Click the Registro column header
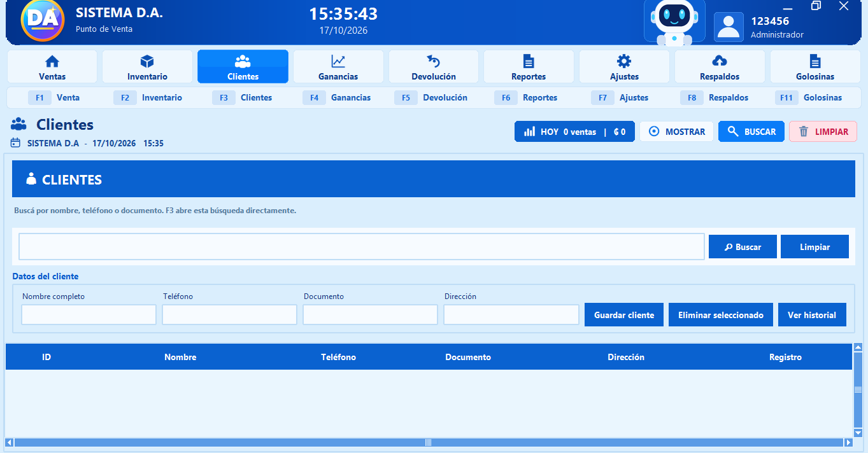This screenshot has height=453, width=868. point(785,357)
